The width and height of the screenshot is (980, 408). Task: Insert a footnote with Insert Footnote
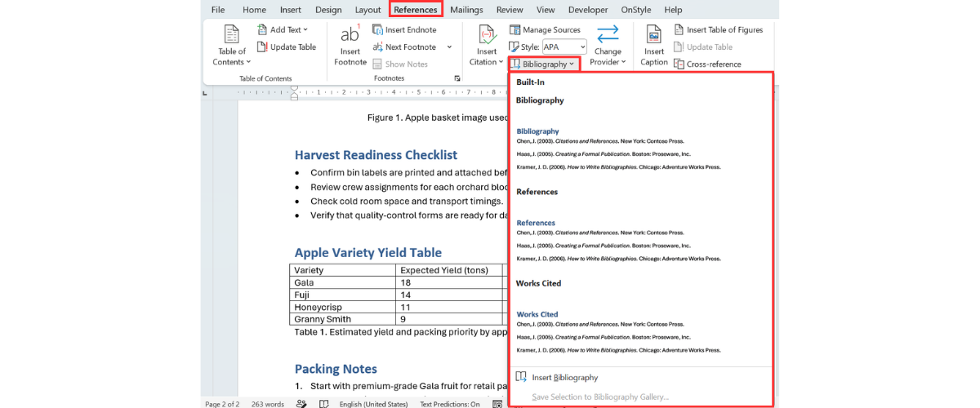(350, 45)
